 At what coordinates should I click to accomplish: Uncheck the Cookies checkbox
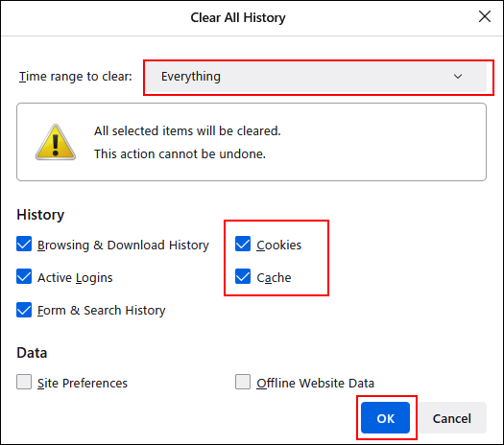point(243,244)
